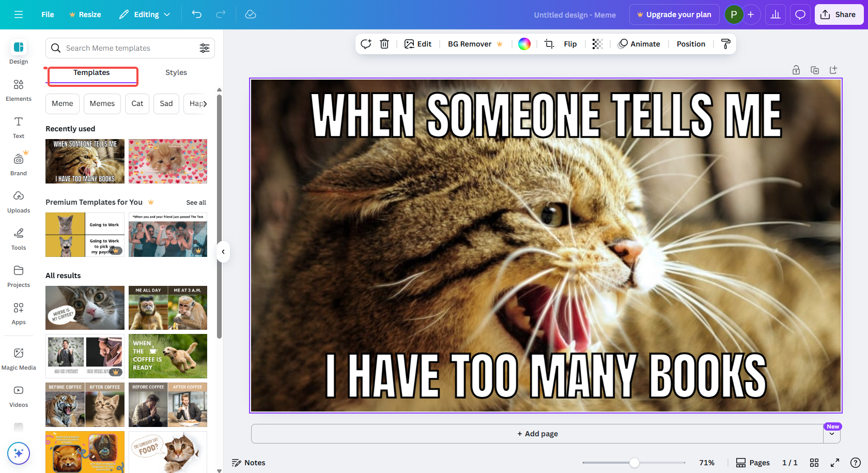Launch the Canva AI assistant button
Image resolution: width=868 pixels, height=473 pixels.
pyautogui.click(x=19, y=453)
